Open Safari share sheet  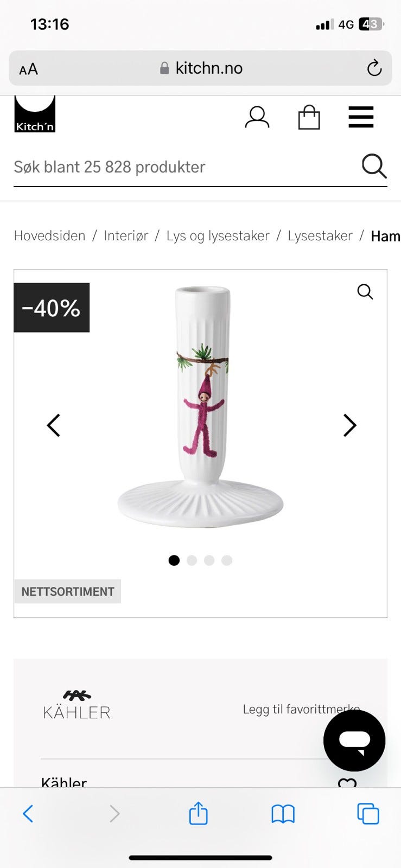(x=198, y=813)
